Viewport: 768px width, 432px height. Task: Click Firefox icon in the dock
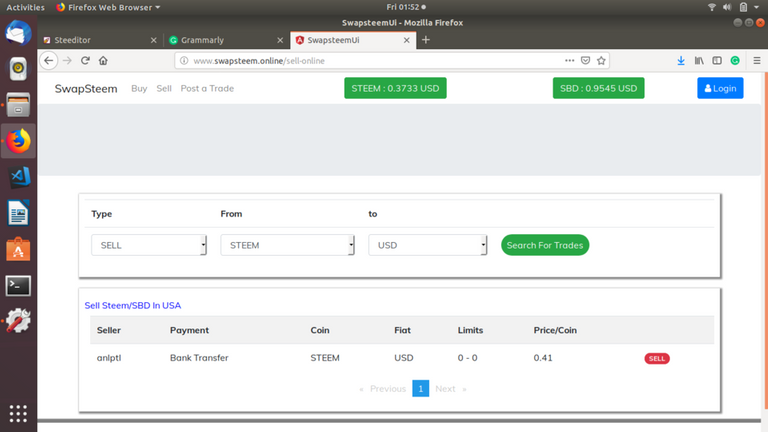(x=18, y=141)
